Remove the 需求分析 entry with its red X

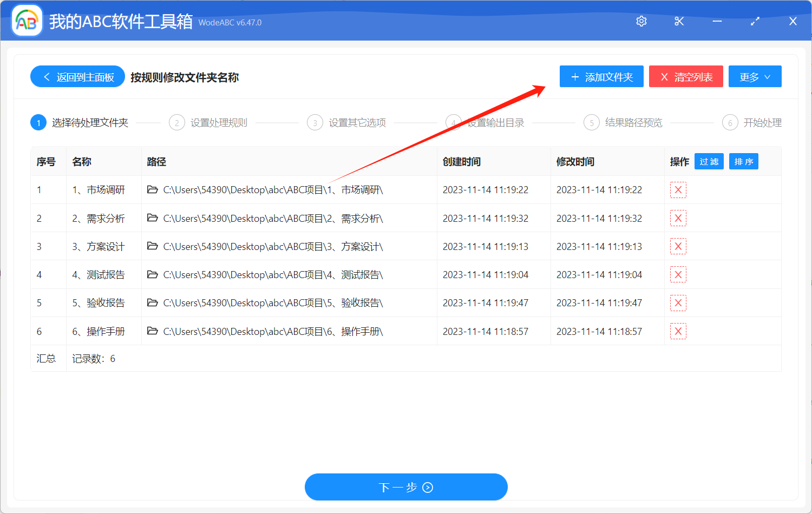coord(678,218)
